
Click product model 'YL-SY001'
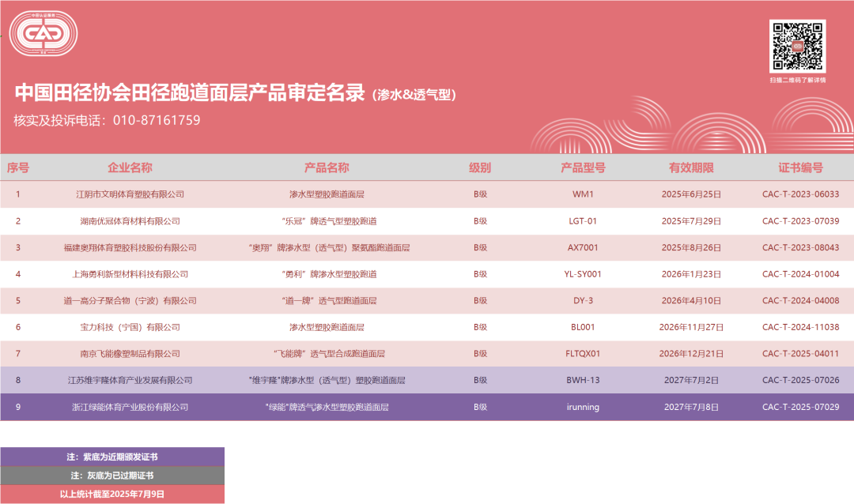583,274
